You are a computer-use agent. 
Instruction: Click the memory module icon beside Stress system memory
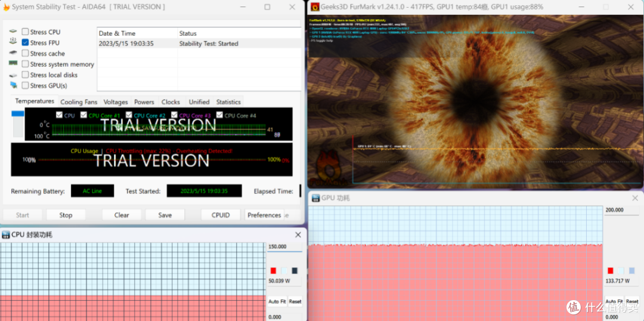pos(13,63)
